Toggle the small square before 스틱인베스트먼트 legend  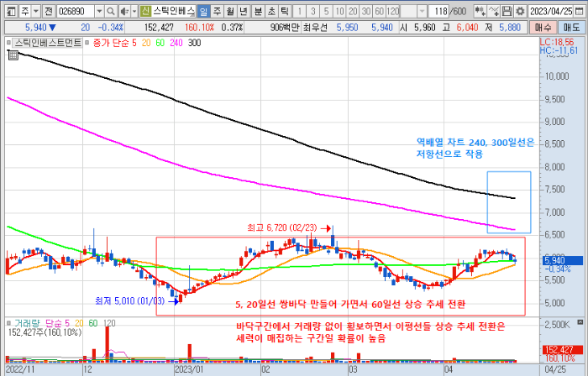tap(8, 43)
